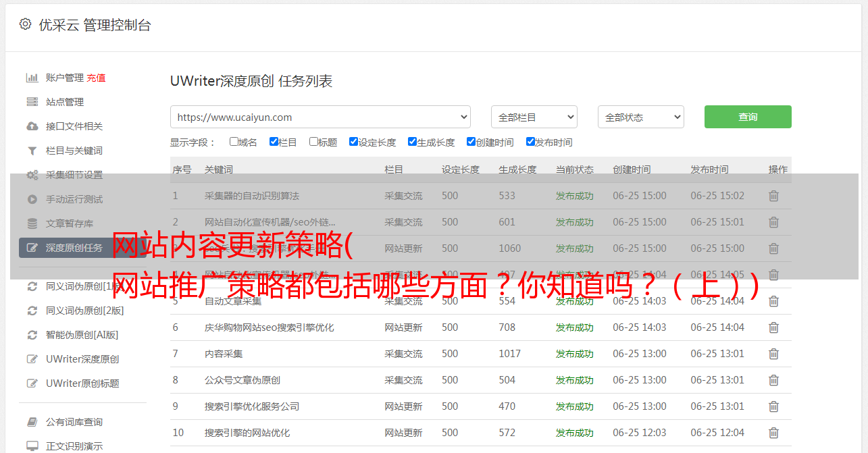The width and height of the screenshot is (868, 453).
Task: Click the refresh icon for 同义词伪原创[2版]
Action: [x=32, y=311]
